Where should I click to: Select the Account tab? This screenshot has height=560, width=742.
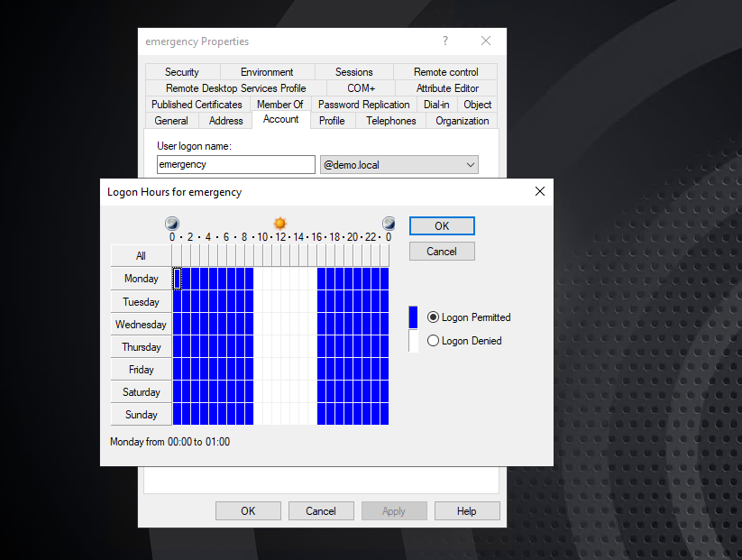(x=281, y=119)
